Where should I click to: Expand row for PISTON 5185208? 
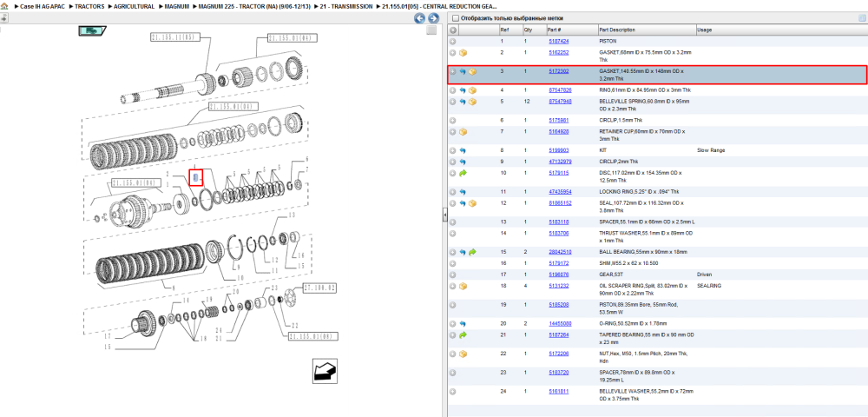(452, 305)
